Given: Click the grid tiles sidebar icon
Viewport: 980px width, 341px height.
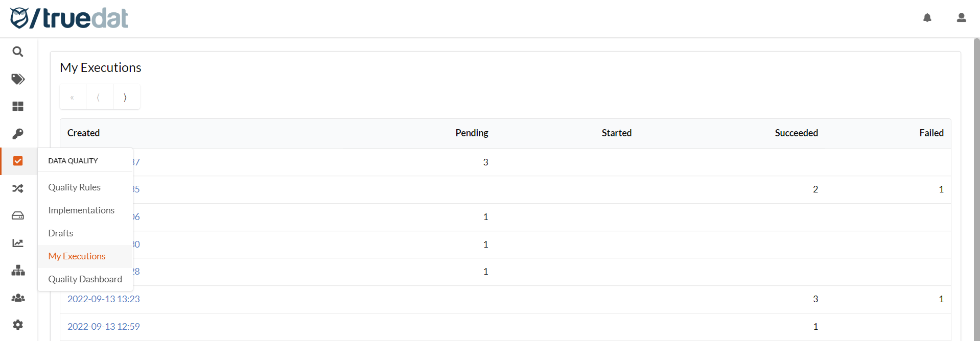Looking at the screenshot, I should pyautogui.click(x=18, y=106).
